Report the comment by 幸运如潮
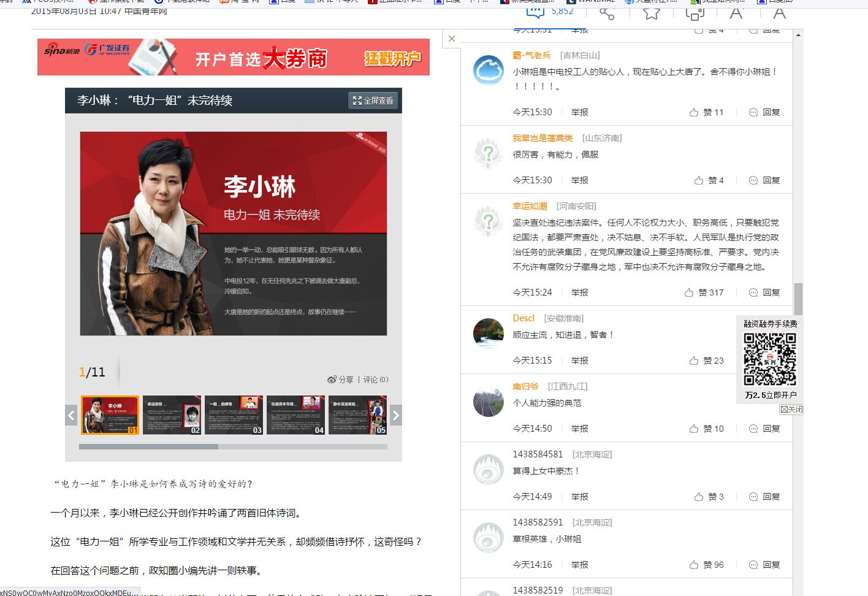 pyautogui.click(x=579, y=292)
